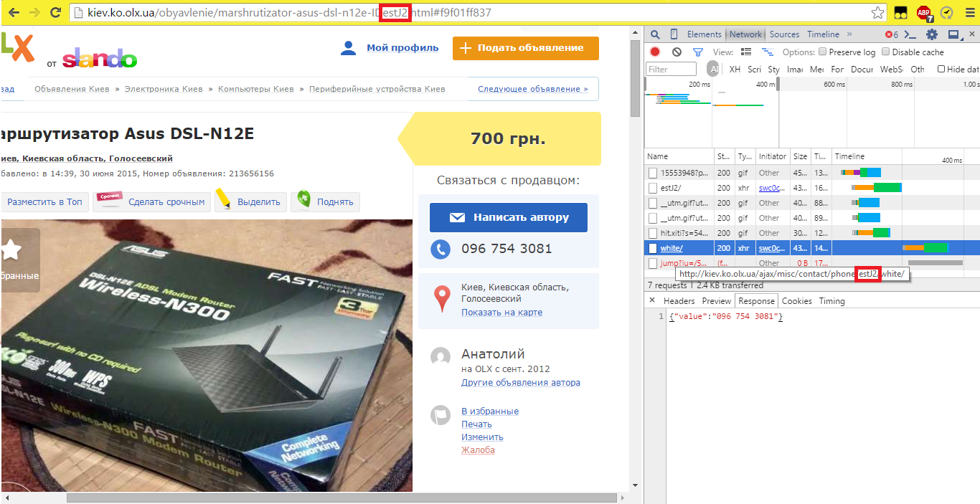Clear network requests using the clear icon
The height and width of the screenshot is (504, 980).
click(675, 52)
